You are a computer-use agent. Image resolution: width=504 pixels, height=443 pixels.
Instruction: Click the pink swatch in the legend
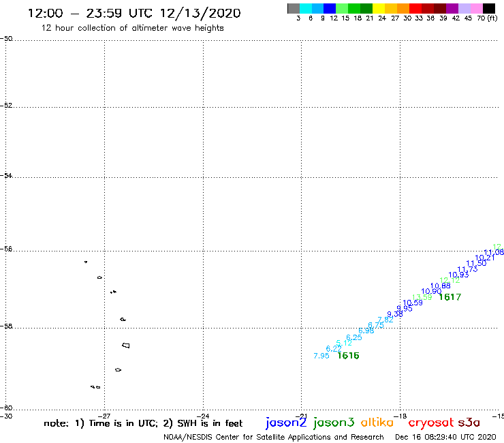click(x=476, y=8)
